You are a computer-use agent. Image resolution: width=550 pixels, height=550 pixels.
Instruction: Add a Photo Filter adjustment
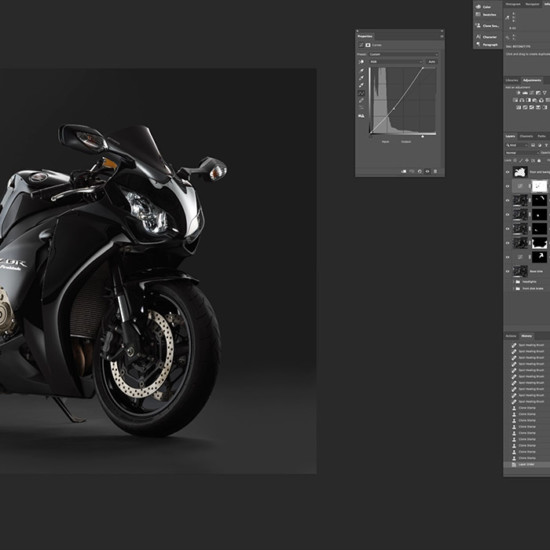pyautogui.click(x=535, y=100)
